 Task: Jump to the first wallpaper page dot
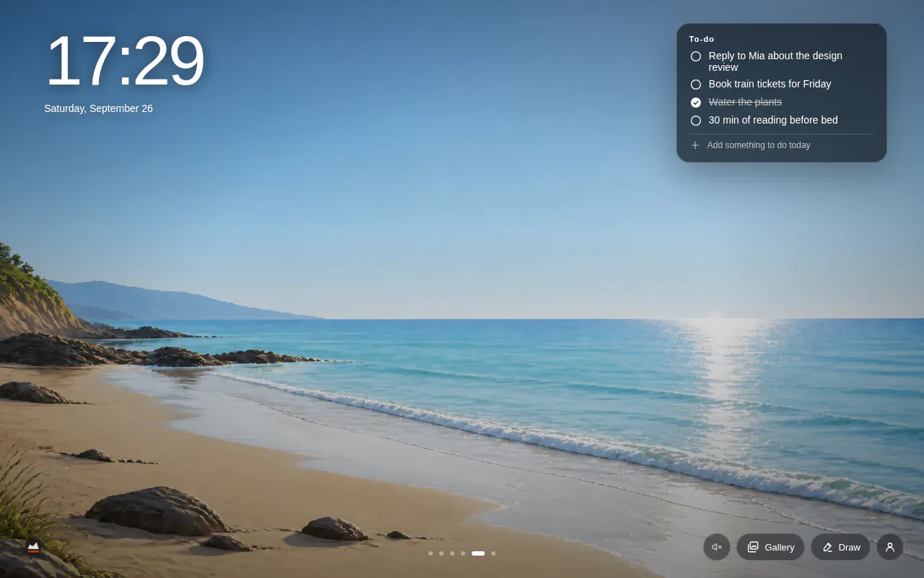click(x=430, y=553)
